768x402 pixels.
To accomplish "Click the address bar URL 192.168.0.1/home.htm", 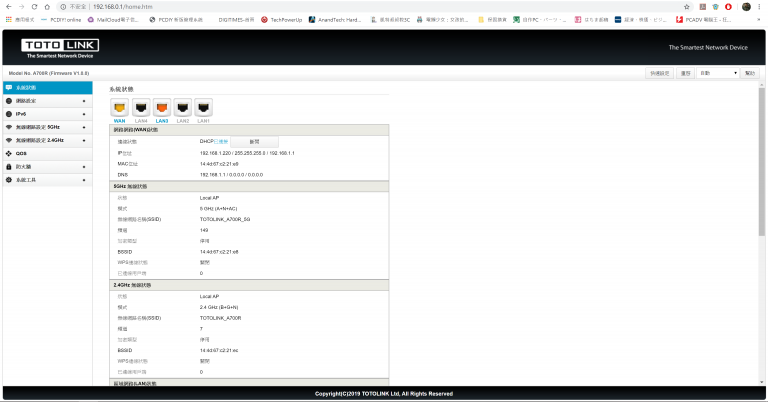I will pos(123,7).
